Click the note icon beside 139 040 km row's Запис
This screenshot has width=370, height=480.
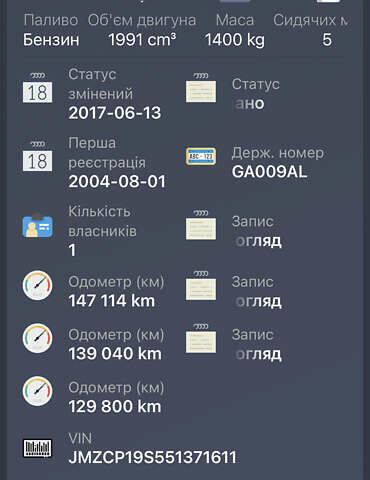tap(201, 338)
